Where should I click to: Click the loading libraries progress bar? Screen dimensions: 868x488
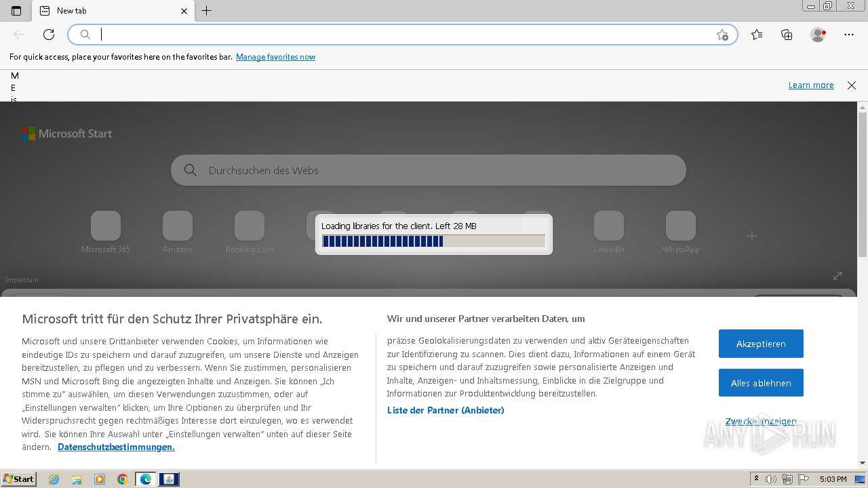click(x=433, y=241)
